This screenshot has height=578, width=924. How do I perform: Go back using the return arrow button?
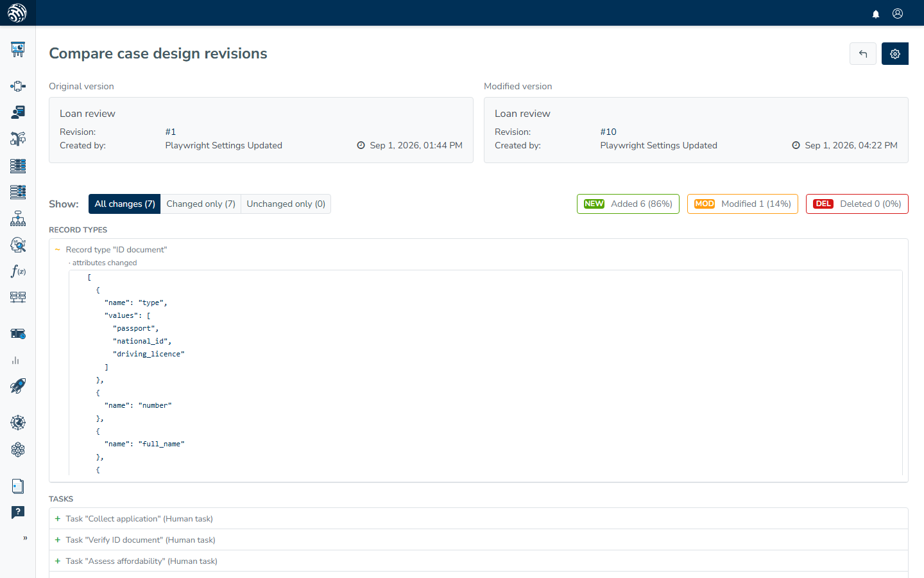pos(863,54)
